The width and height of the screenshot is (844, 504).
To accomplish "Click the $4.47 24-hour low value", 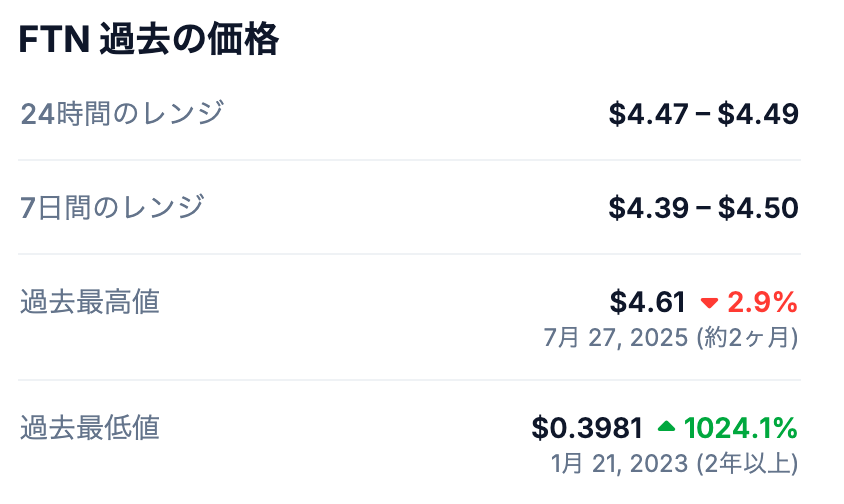I will tap(649, 114).
